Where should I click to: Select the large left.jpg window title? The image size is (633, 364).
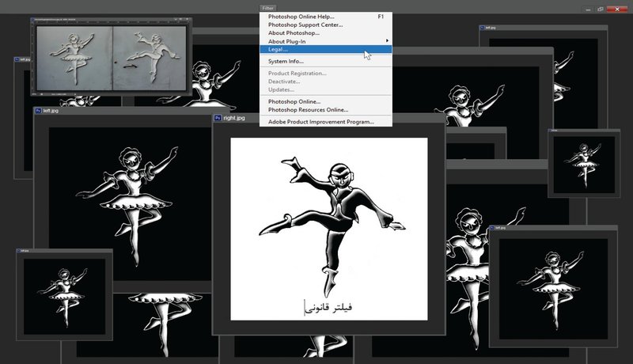click(51, 111)
